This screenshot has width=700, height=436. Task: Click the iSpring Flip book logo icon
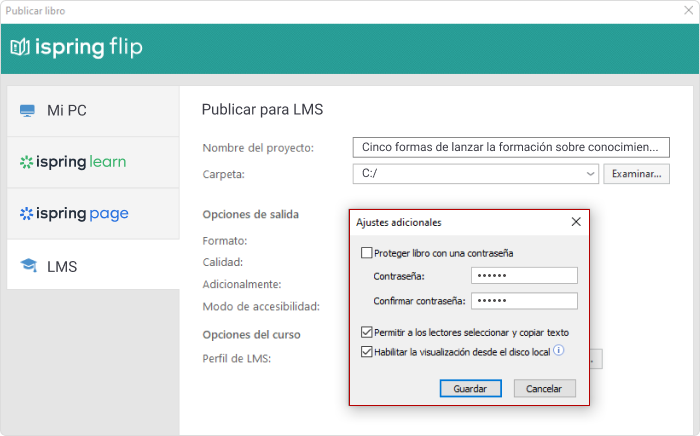tap(20, 47)
